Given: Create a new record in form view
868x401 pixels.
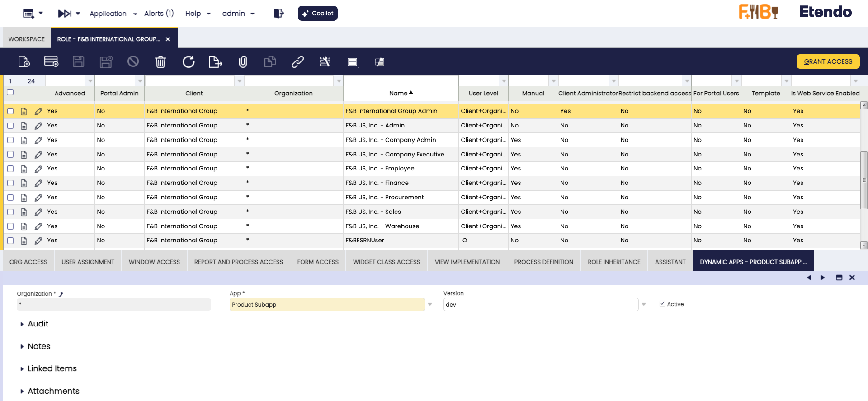Looking at the screenshot, I should tap(24, 61).
